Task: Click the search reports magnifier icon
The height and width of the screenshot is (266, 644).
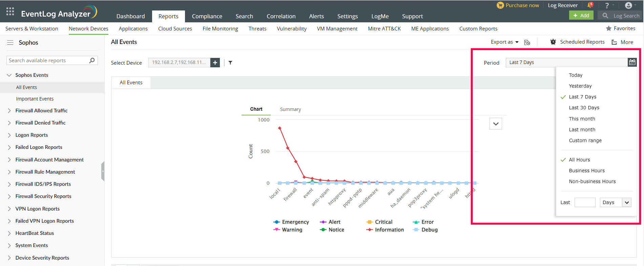Action: click(92, 61)
